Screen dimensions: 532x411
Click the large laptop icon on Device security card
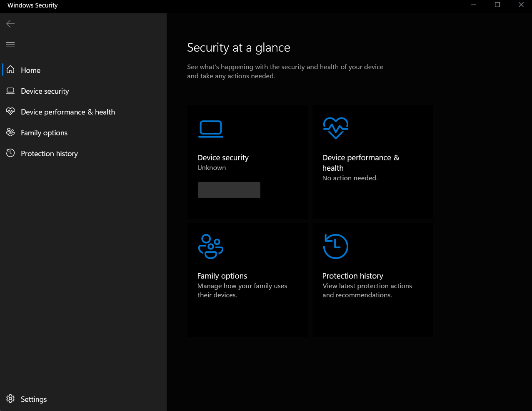[211, 129]
